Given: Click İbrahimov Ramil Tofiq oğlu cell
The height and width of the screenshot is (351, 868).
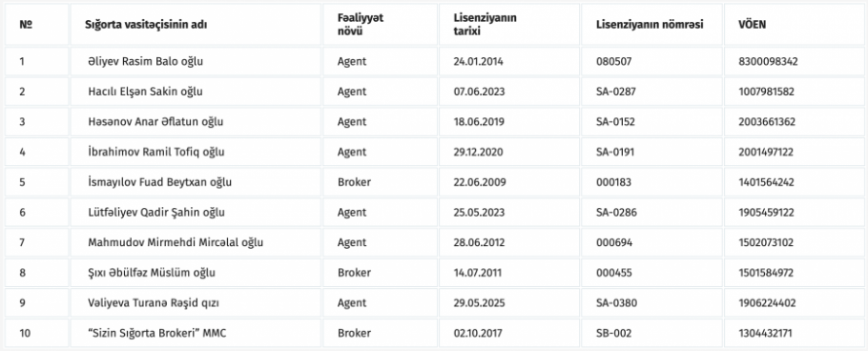Looking at the screenshot, I should tap(156, 152).
